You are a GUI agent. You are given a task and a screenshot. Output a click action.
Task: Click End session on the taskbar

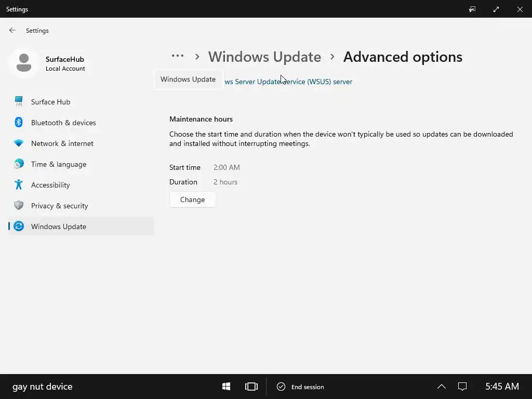301,387
